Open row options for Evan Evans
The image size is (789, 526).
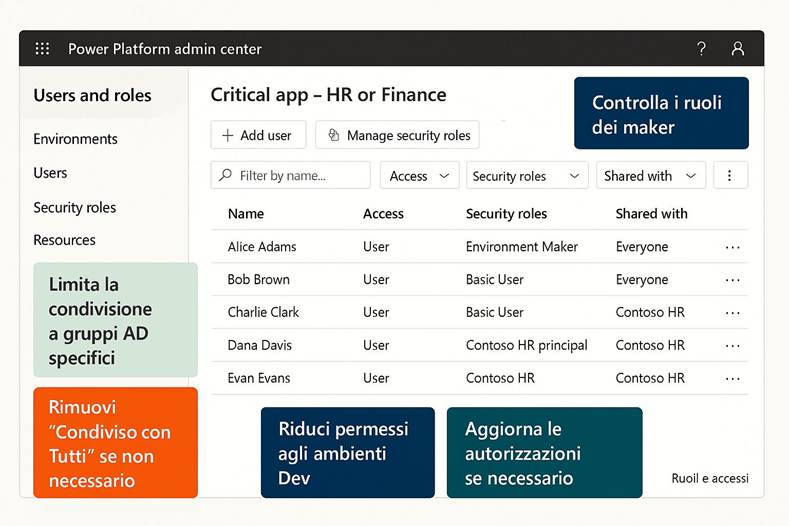(732, 378)
